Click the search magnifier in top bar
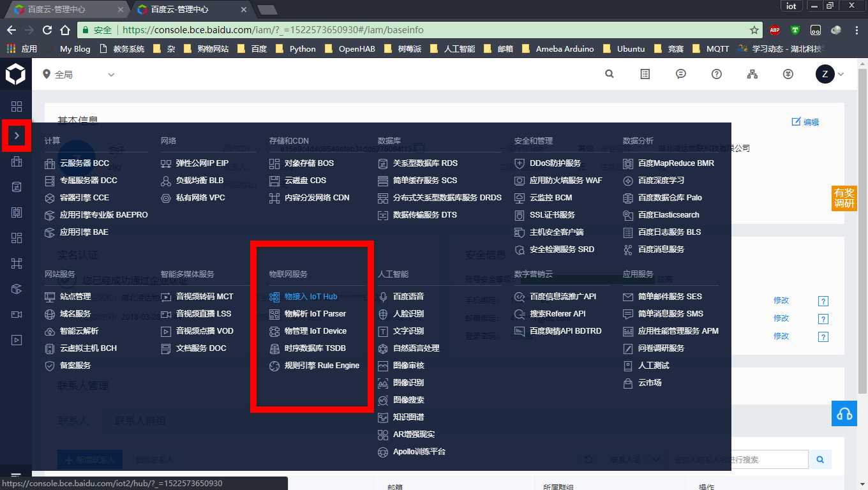This screenshot has height=490, width=868. click(610, 74)
